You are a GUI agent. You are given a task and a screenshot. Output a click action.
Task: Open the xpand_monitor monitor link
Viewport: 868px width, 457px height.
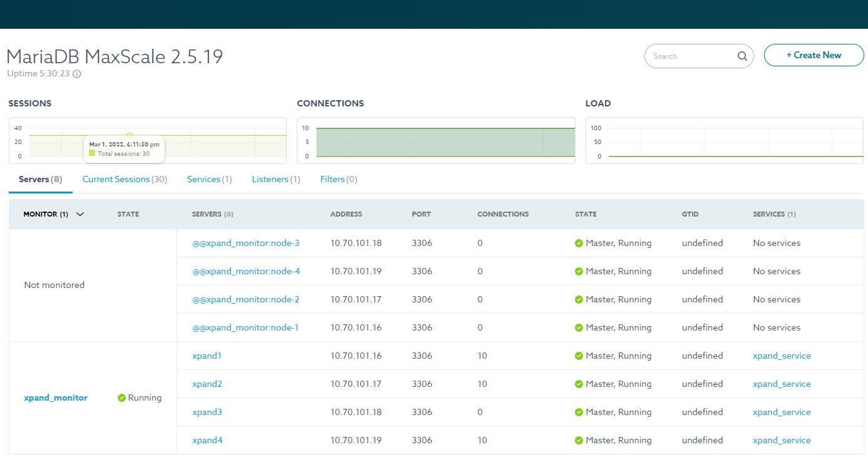point(56,398)
